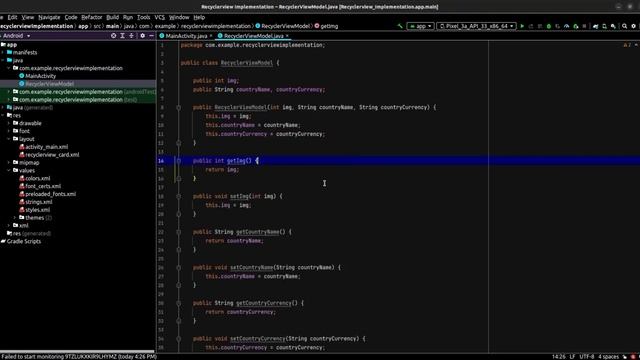The image size is (640, 360).
Task: Open Search Everywhere magnifier icon
Action: (x=624, y=26)
